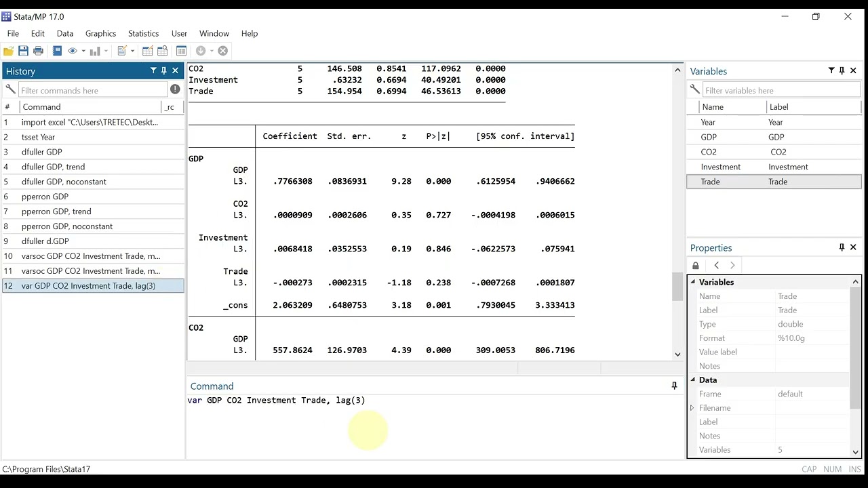Close the Properties panel
868x488 pixels.
point(853,247)
